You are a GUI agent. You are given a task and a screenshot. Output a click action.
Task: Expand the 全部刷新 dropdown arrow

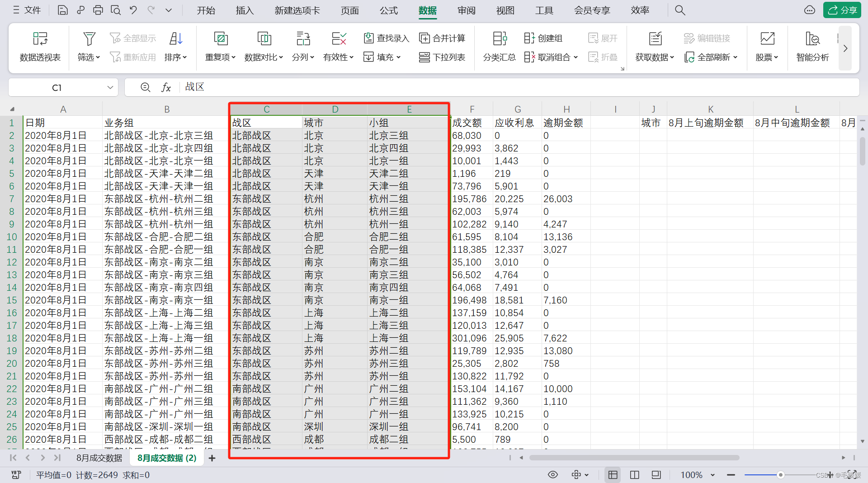point(735,57)
